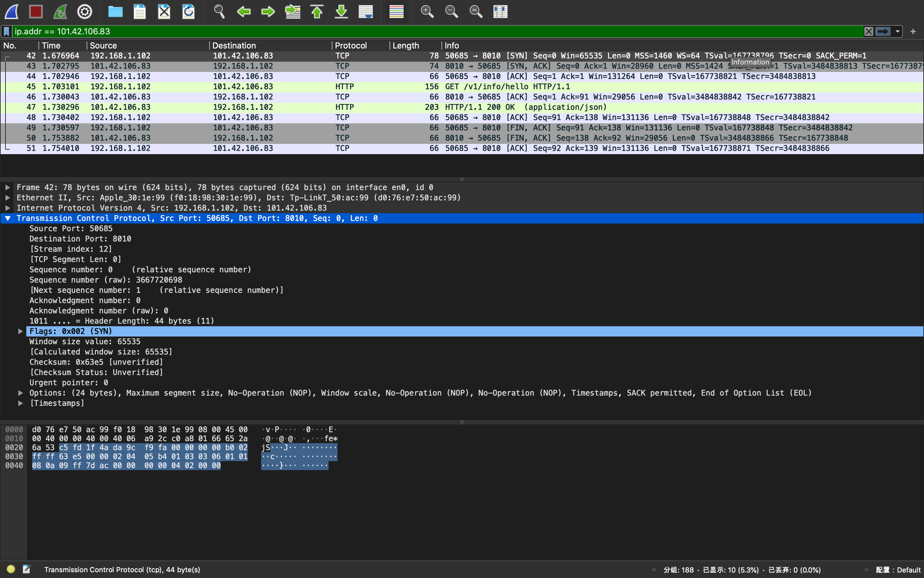Open the display filter bookmark menu
924x578 pixels.
point(6,31)
